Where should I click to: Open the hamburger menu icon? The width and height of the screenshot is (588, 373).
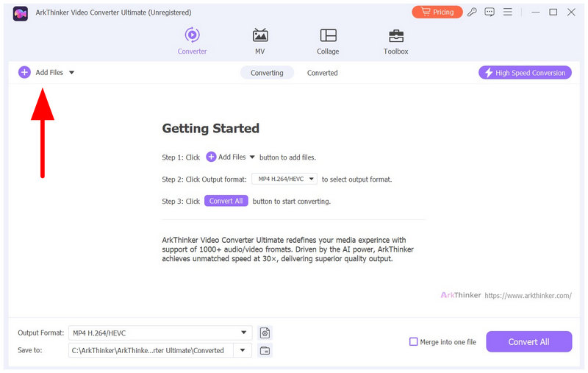pyautogui.click(x=507, y=12)
